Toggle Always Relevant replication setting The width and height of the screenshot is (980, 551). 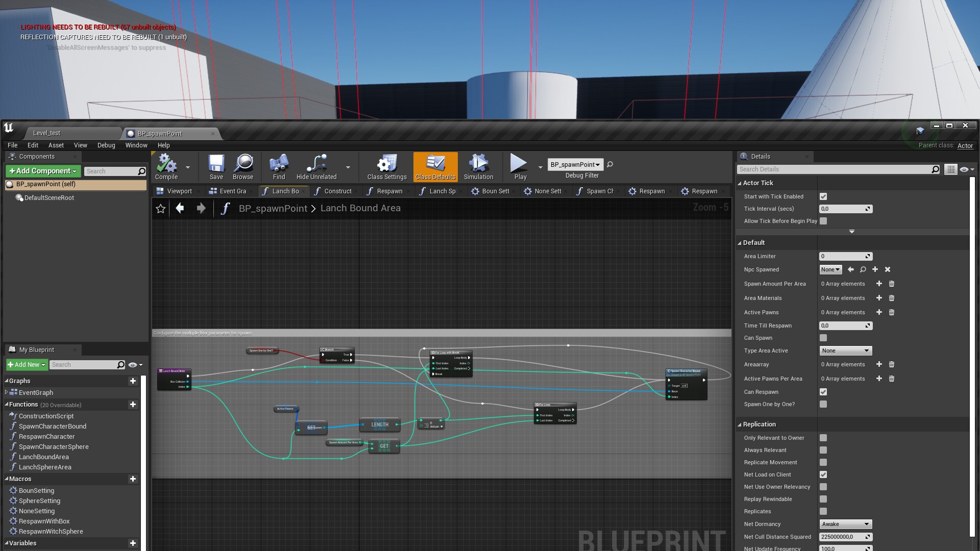[823, 450]
